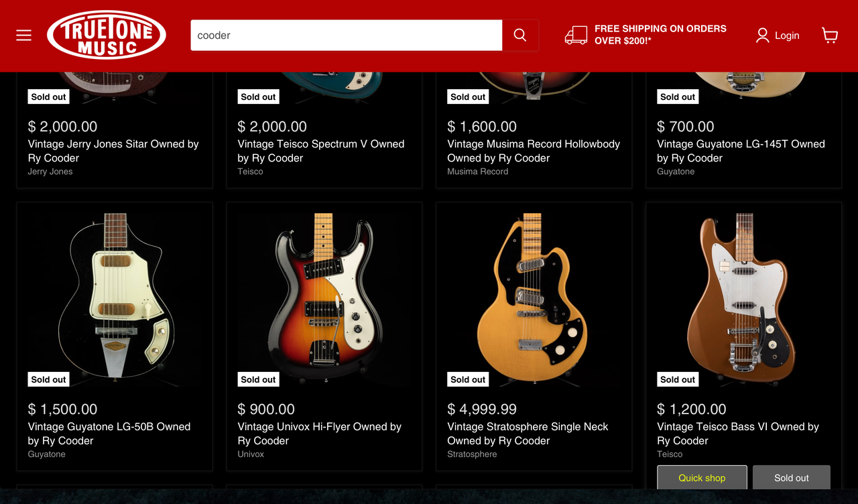Click Musima Record vendor name
Screen dimensions: 858x504
point(478,172)
